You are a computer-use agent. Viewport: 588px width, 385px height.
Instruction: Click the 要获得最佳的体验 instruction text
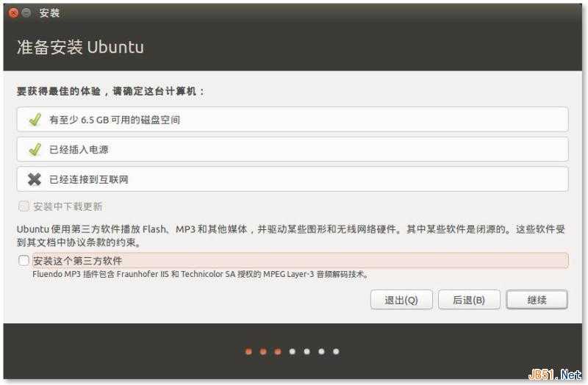click(x=111, y=91)
